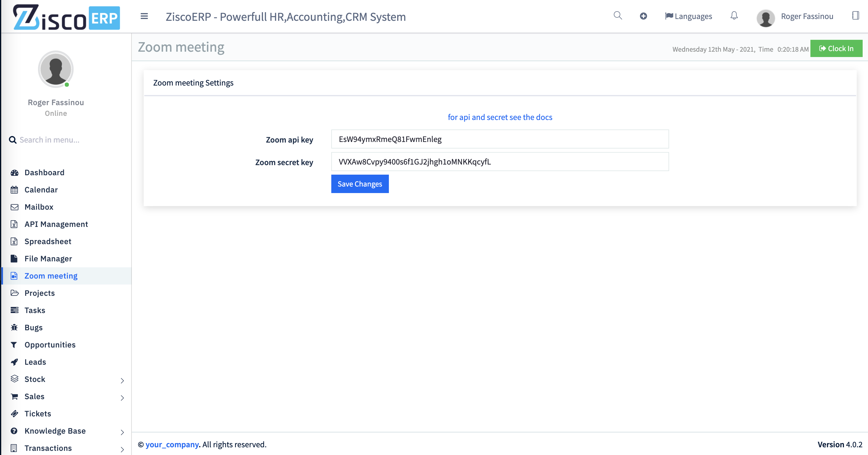Click the plus circle quick-add icon

(643, 16)
